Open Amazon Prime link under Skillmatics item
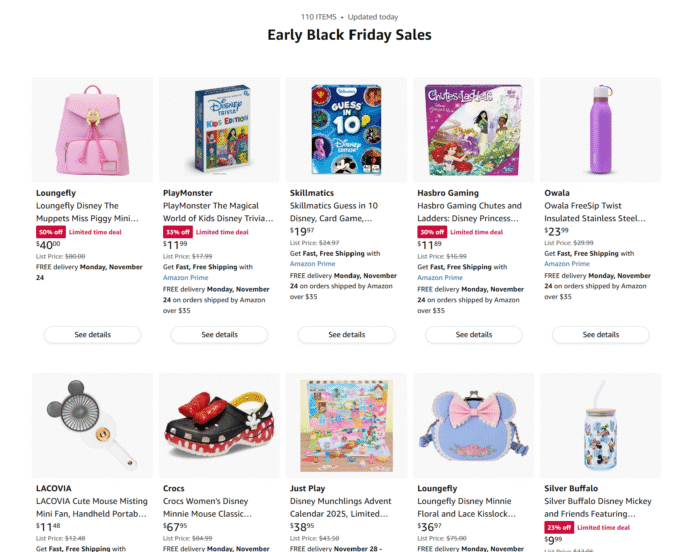The image size is (700, 552). tap(312, 264)
